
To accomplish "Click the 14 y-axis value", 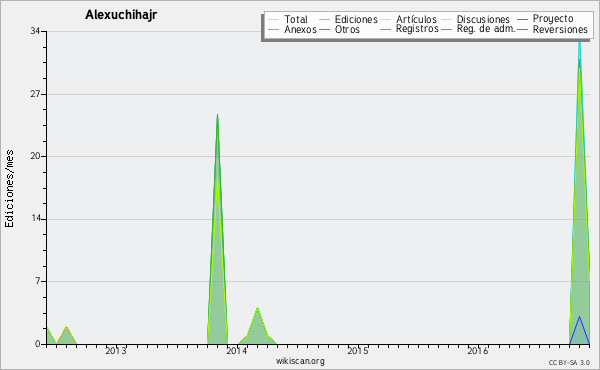I will (35, 218).
